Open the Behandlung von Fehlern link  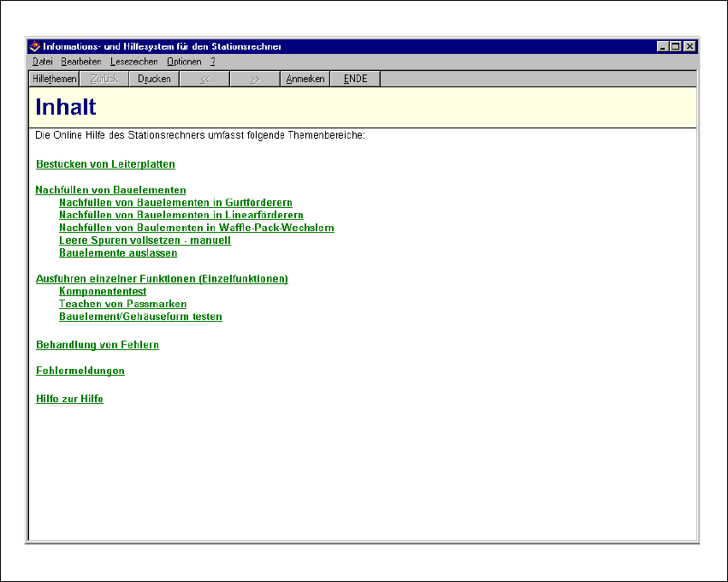[x=98, y=345]
